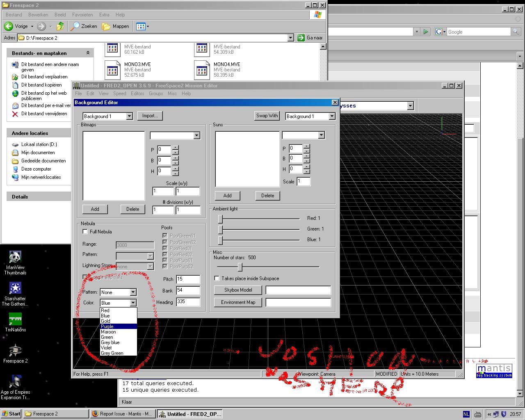Click the browser Go green arrow icon
525x420 pixels.
pos(426,32)
